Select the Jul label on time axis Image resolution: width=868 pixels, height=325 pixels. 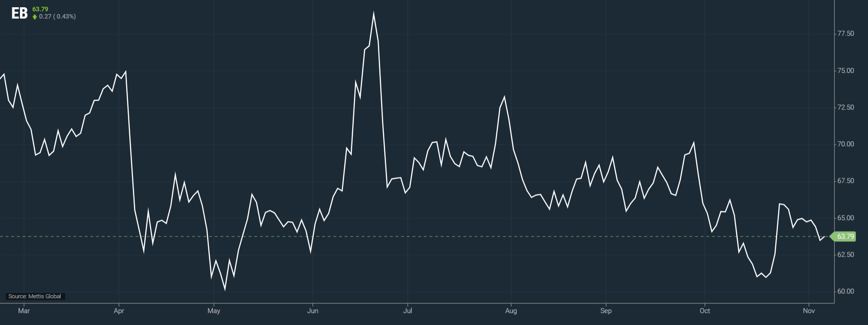(x=408, y=311)
